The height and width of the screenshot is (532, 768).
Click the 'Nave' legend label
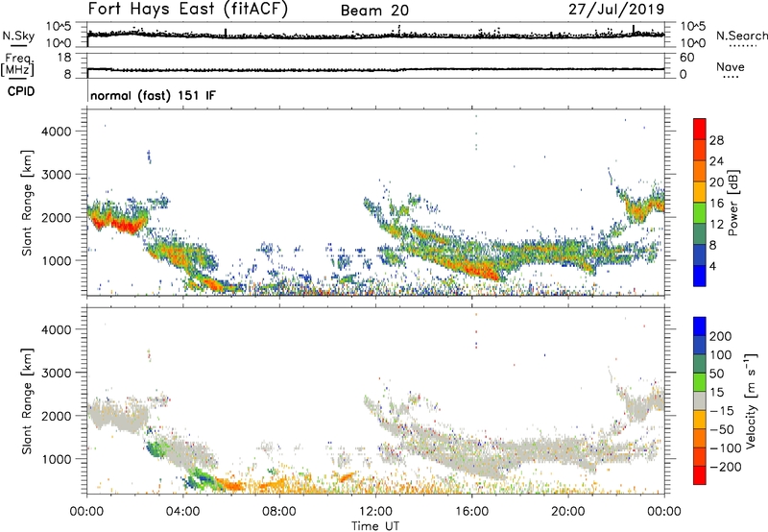tap(731, 66)
